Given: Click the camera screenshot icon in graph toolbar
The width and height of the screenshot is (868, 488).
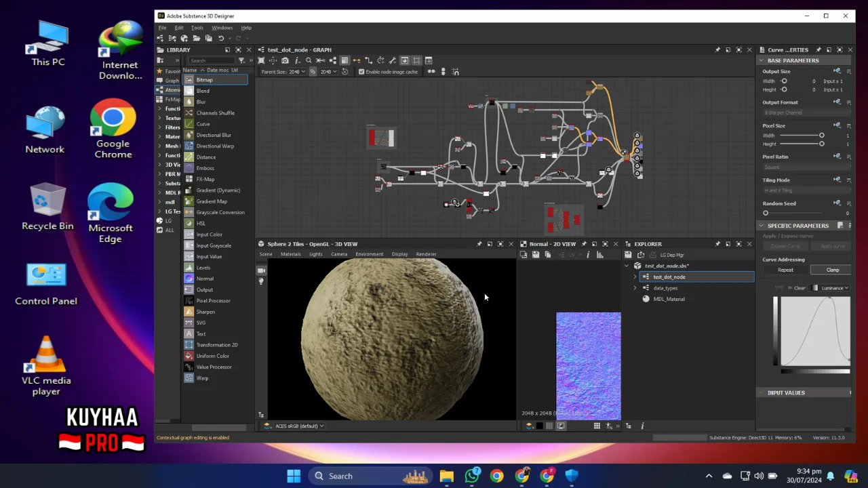Looking at the screenshot, I should [285, 60].
